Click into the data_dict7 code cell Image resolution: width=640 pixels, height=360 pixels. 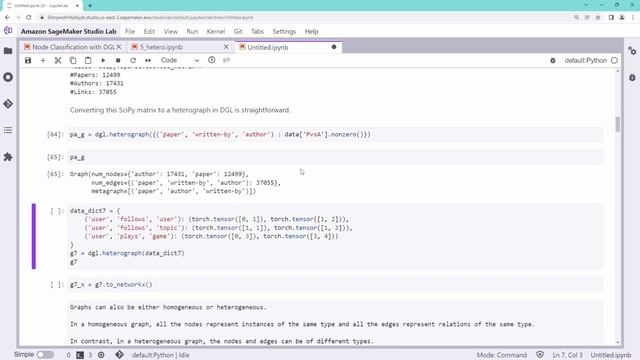click(335, 236)
